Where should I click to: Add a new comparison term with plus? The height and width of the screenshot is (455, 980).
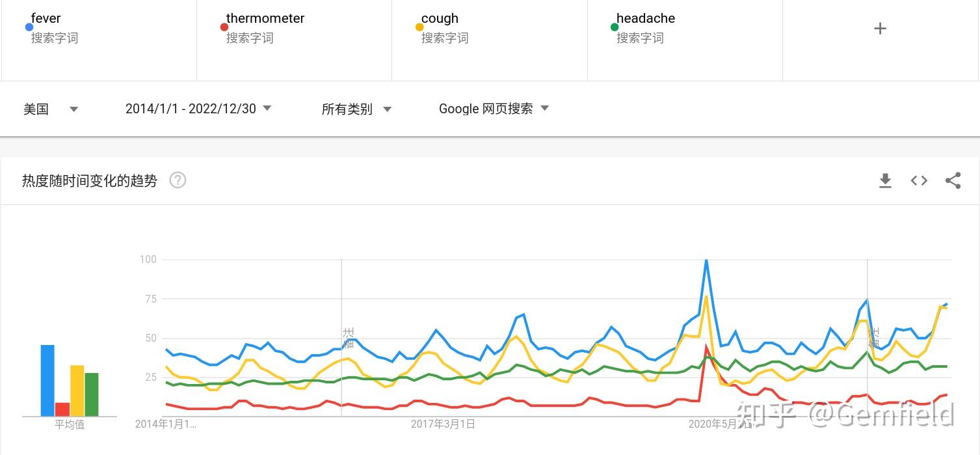pos(880,29)
